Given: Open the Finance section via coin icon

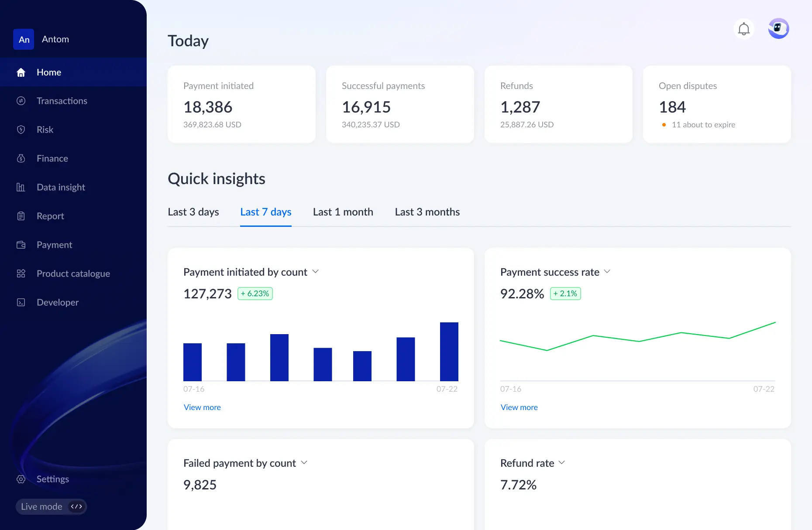Looking at the screenshot, I should 21,158.
